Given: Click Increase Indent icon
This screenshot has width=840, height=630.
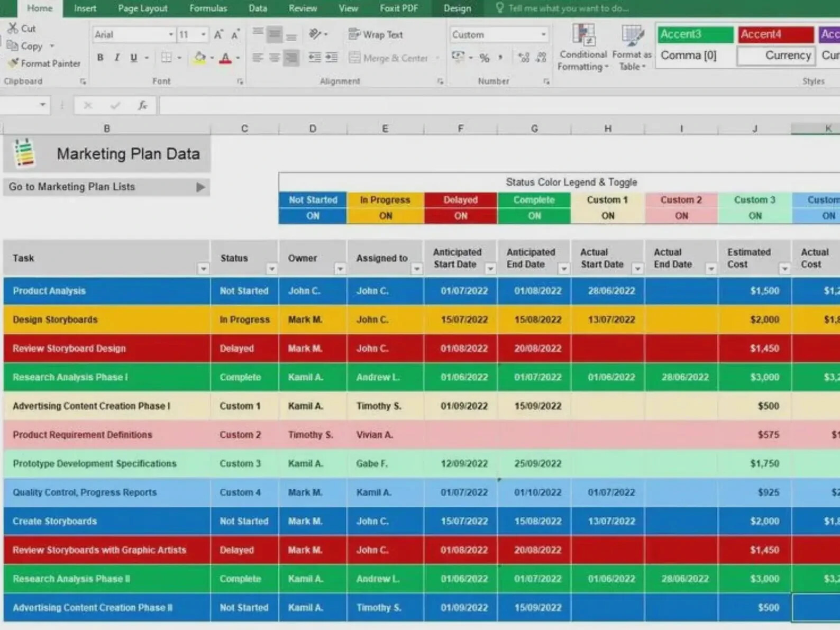Looking at the screenshot, I should click(x=332, y=57).
